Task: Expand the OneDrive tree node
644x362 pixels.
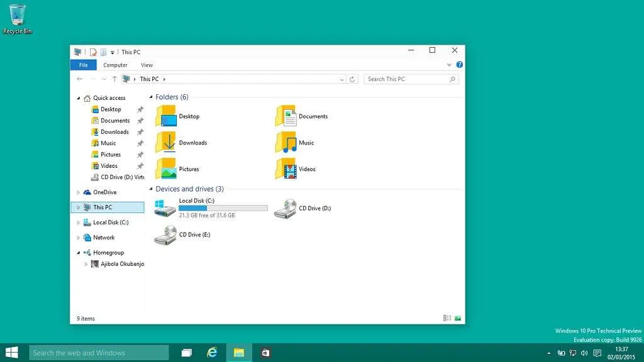Action: pos(79,192)
